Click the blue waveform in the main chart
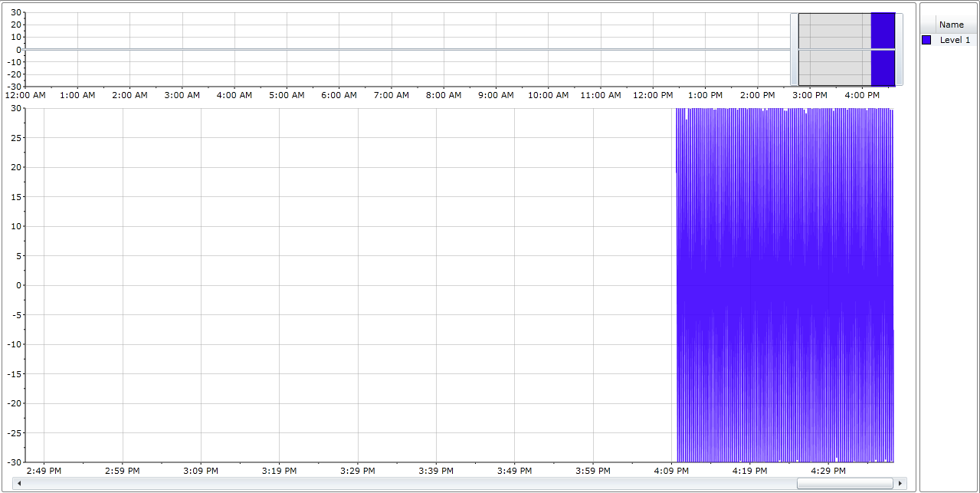 tap(782, 284)
